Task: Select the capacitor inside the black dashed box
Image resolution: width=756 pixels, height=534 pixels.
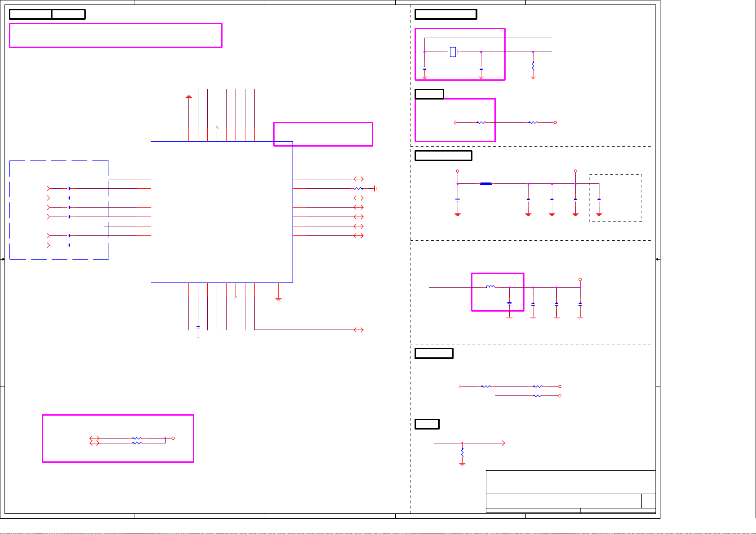Action: [599, 200]
